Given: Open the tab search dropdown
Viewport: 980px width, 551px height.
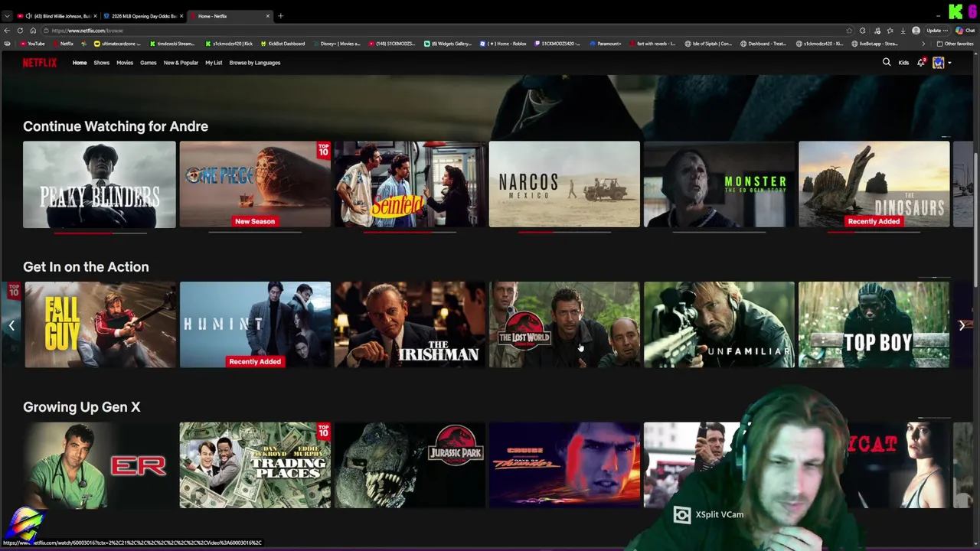Looking at the screenshot, I should coord(7,15).
